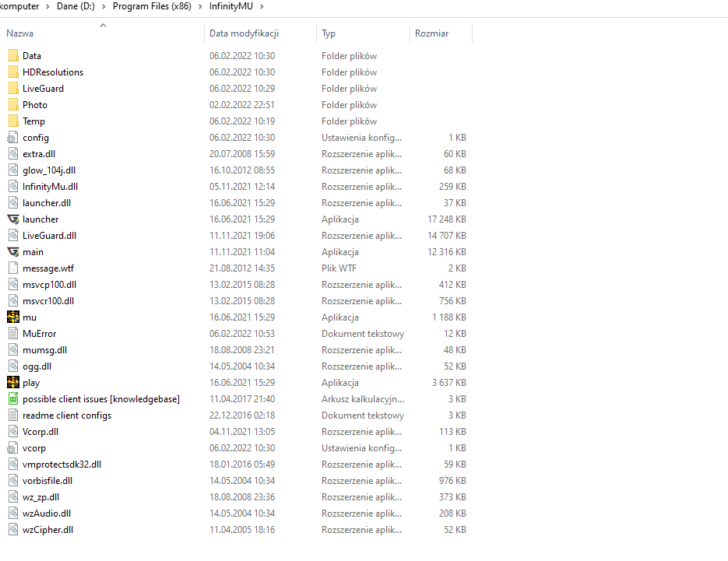Select the wzAudio.dll file icon
This screenshot has width=728, height=561.
pyautogui.click(x=13, y=514)
